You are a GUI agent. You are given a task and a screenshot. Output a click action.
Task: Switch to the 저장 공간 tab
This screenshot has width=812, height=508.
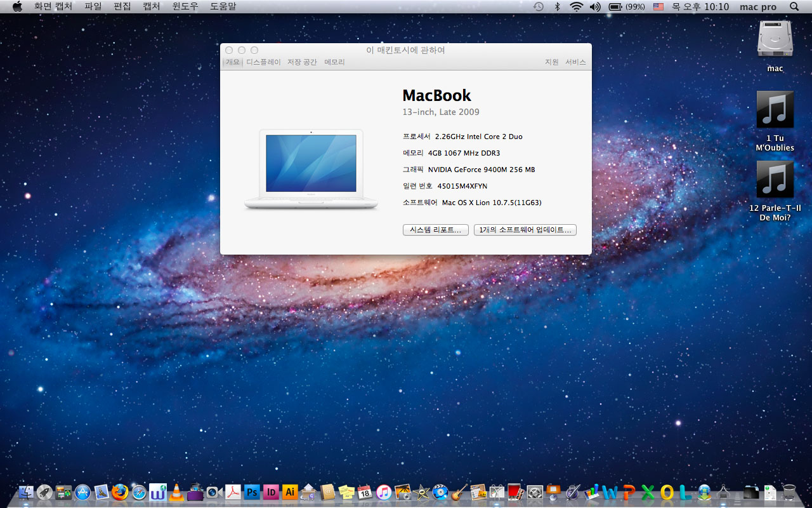pos(302,62)
